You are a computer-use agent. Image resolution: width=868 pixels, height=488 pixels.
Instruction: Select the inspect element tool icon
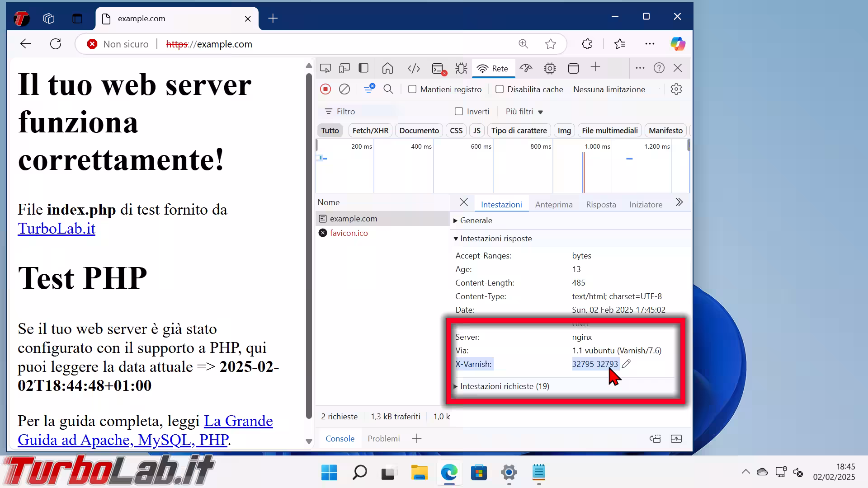click(325, 68)
